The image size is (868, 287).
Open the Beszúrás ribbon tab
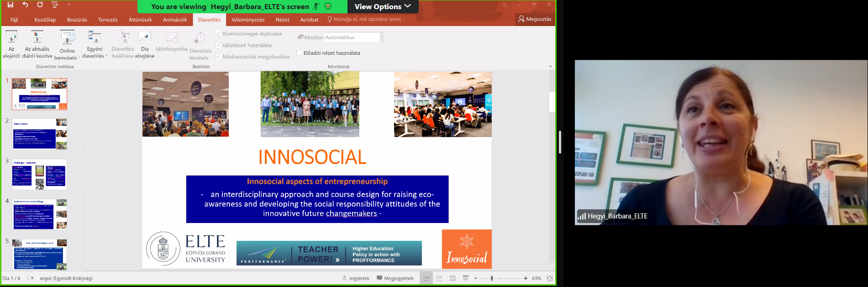coord(77,20)
